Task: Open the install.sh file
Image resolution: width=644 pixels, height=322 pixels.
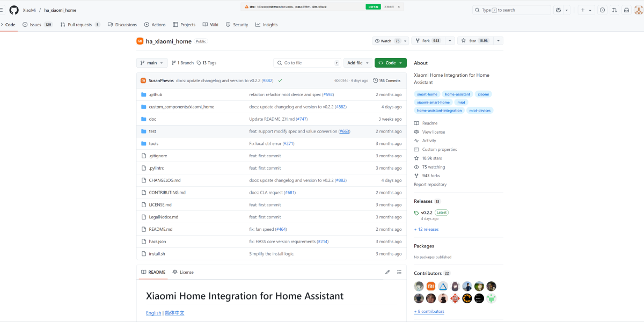Action: pos(157,254)
